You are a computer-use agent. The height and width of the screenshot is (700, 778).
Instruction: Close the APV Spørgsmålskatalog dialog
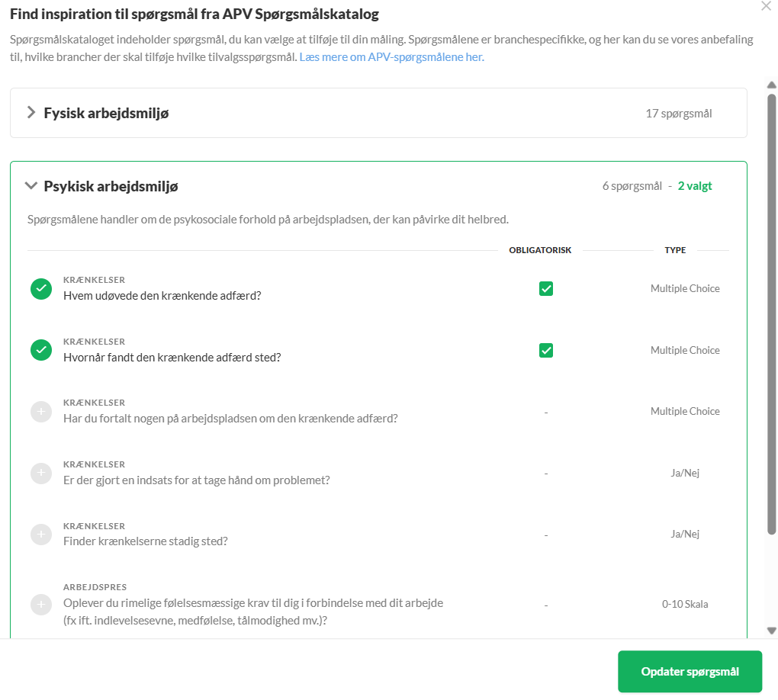tap(766, 6)
